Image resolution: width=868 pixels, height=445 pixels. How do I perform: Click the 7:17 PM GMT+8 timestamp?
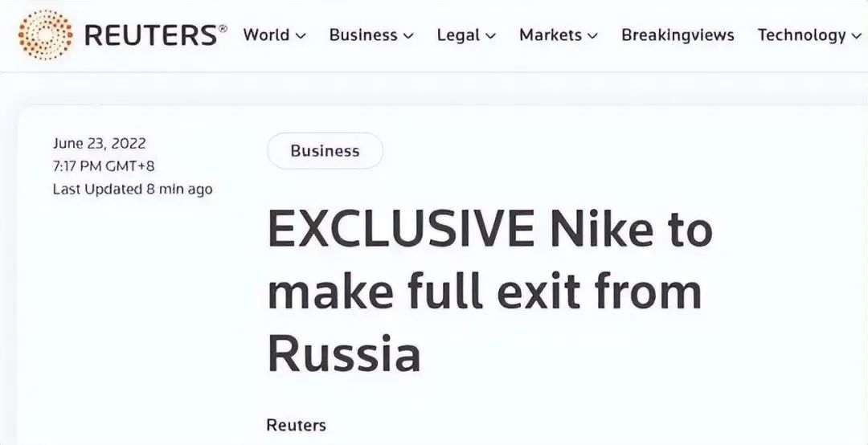coord(104,166)
